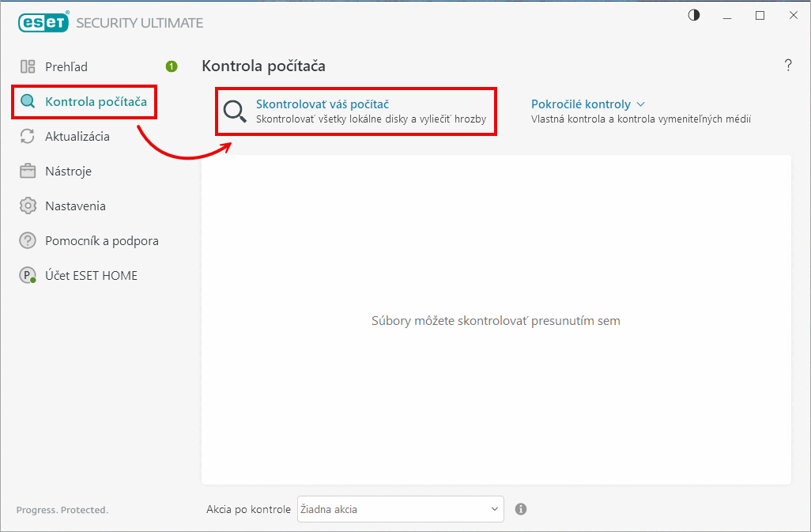Click the chevron next to Pokročilé kontroly

click(x=641, y=104)
